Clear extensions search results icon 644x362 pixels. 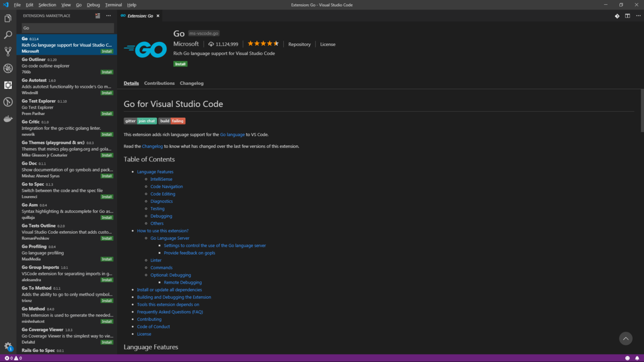pyautogui.click(x=98, y=16)
